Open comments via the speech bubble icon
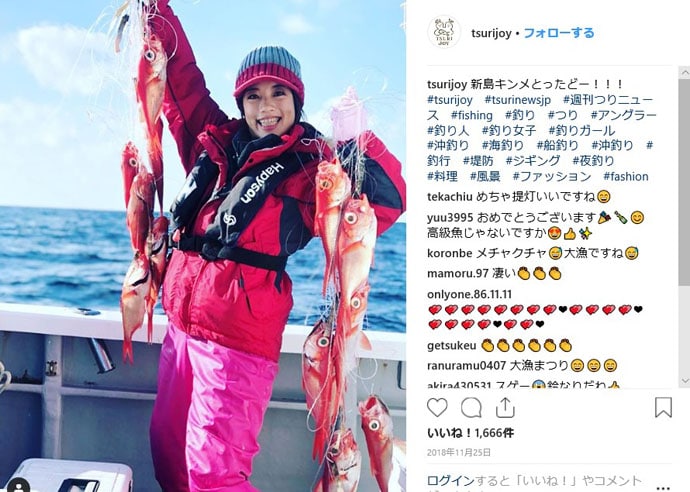The image size is (690, 492). (471, 408)
